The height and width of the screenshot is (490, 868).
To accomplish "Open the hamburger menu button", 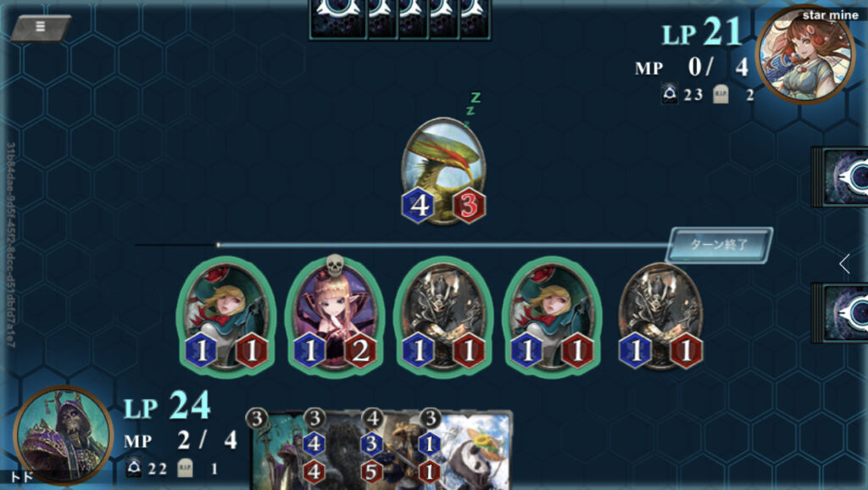I will pos(41,27).
